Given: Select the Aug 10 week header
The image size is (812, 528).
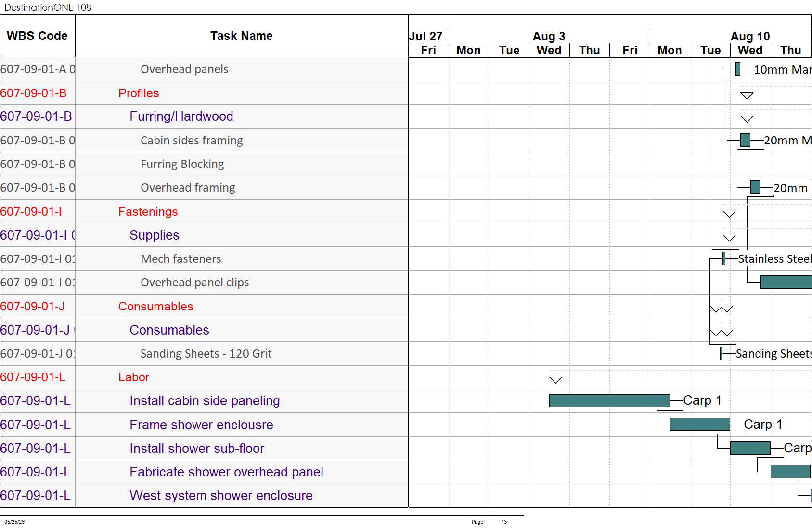Looking at the screenshot, I should point(731,36).
